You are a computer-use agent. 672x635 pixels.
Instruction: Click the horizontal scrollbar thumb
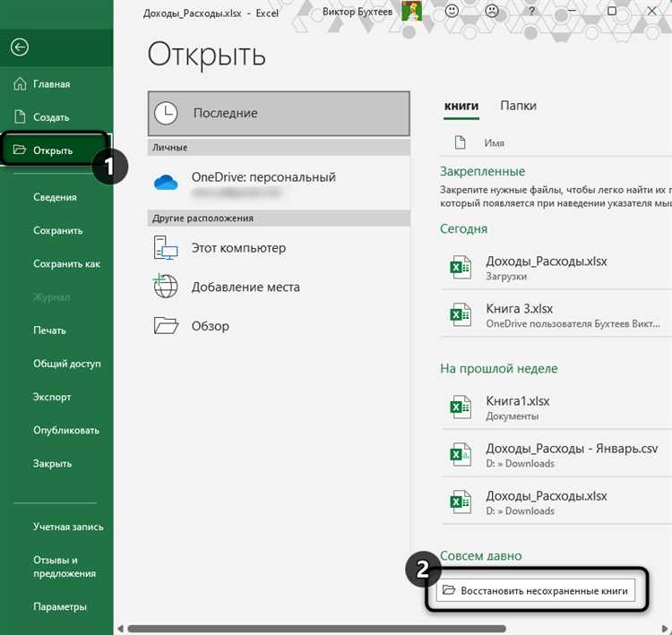[316, 629]
